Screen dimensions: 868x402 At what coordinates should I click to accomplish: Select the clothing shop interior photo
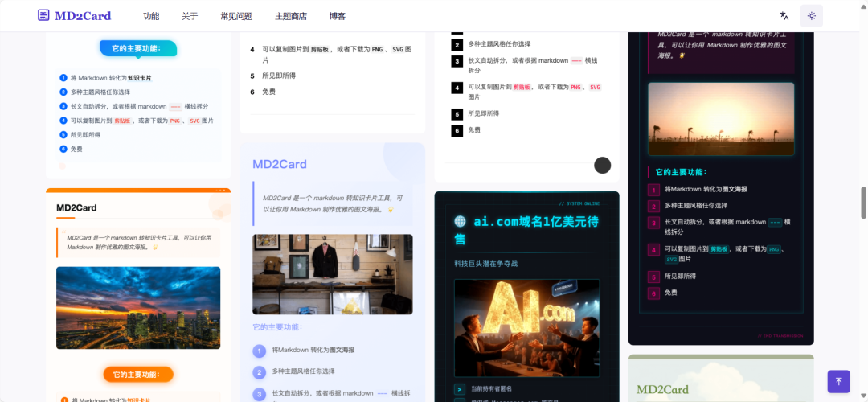coord(333,274)
